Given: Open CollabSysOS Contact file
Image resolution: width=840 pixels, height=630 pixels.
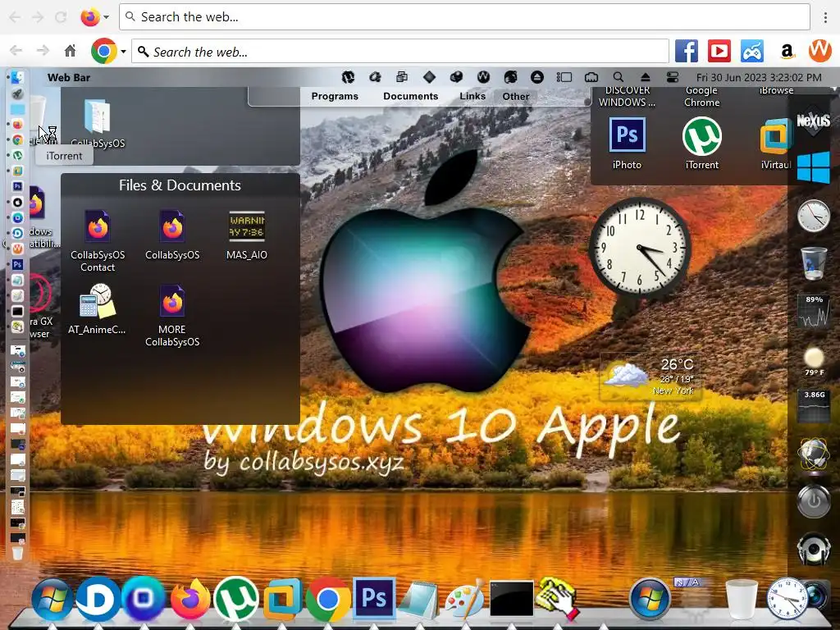Looking at the screenshot, I should click(x=98, y=227).
